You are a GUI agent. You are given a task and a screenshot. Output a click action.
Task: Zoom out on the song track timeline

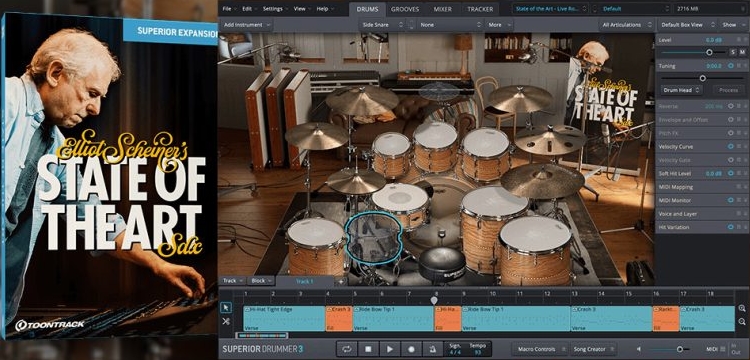(742, 321)
